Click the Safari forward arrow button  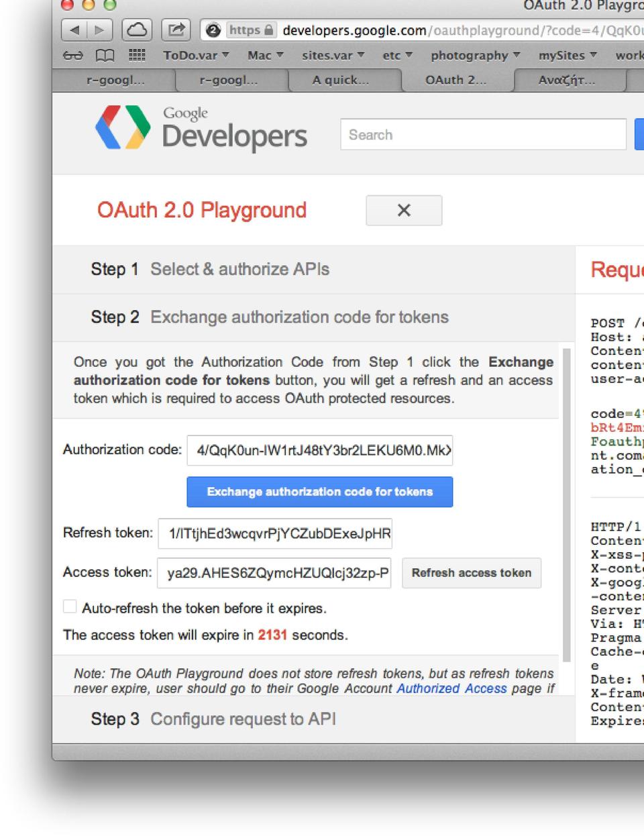tap(99, 30)
